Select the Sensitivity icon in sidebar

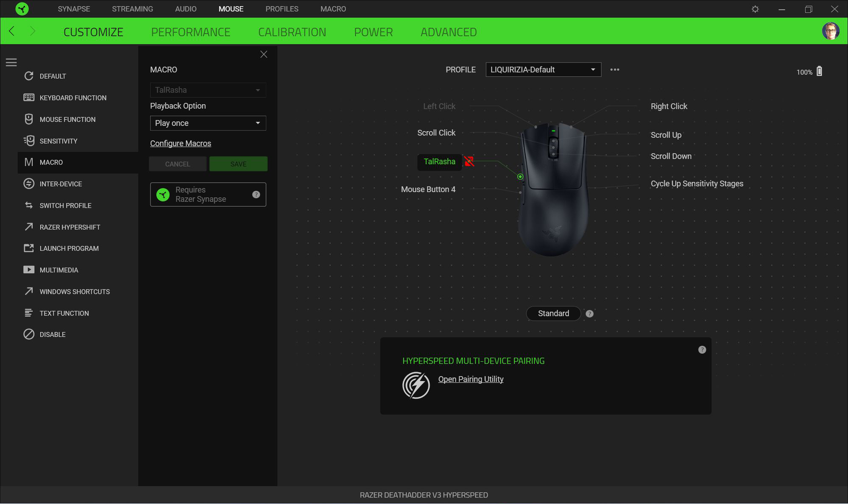pos(29,141)
